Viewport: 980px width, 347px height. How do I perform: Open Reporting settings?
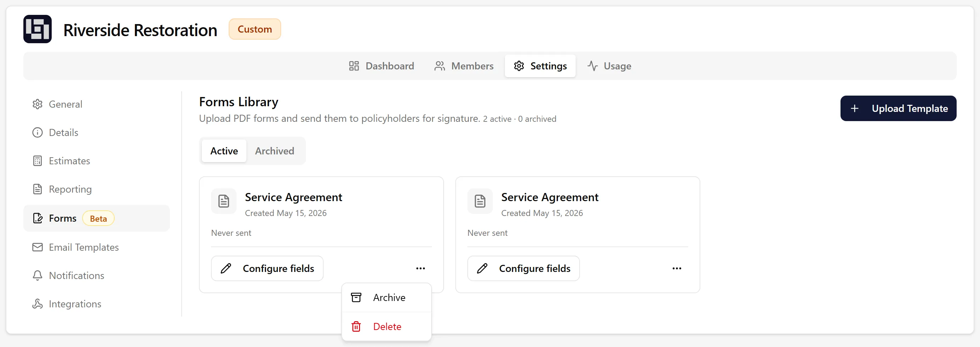[x=97, y=189]
